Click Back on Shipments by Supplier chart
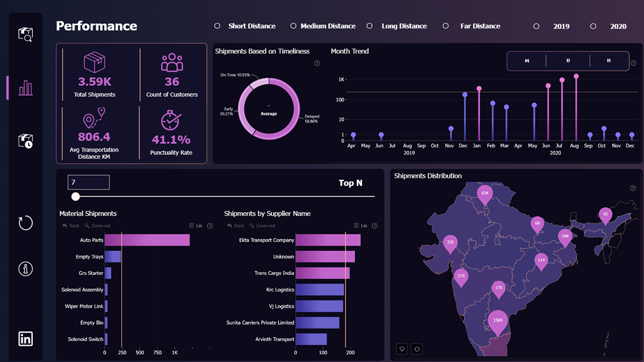This screenshot has height=362, width=644. pyautogui.click(x=235, y=226)
